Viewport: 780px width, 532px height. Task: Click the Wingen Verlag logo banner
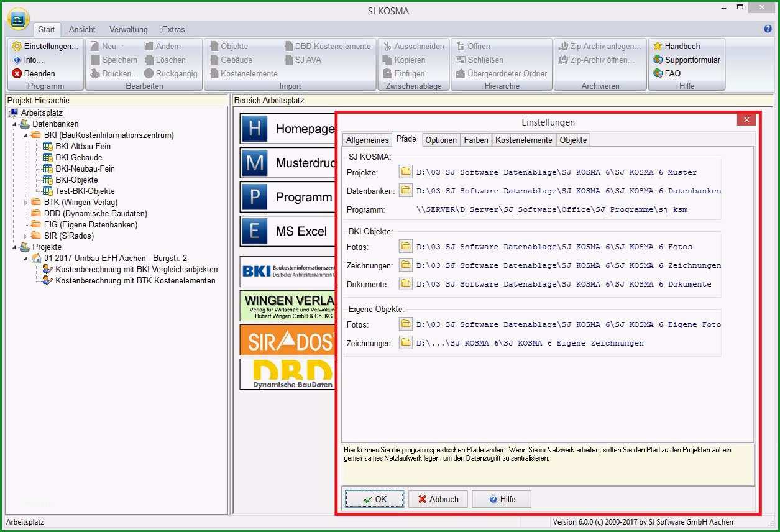click(288, 306)
